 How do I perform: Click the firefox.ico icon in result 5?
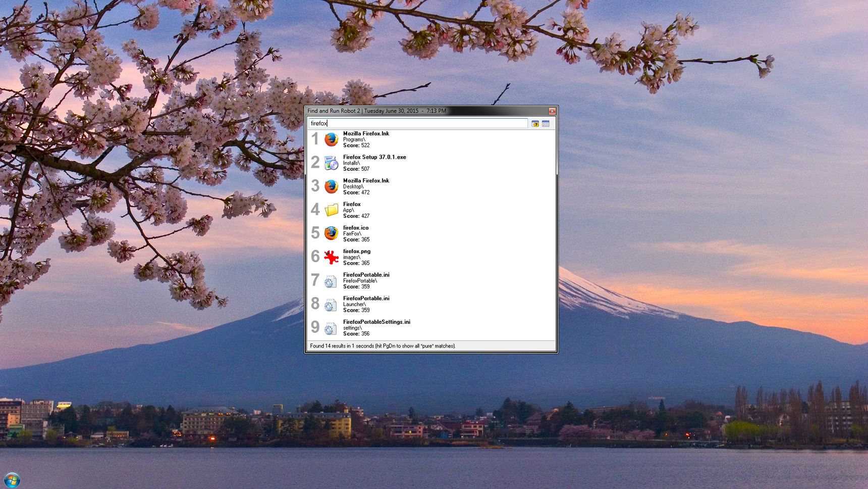(331, 233)
